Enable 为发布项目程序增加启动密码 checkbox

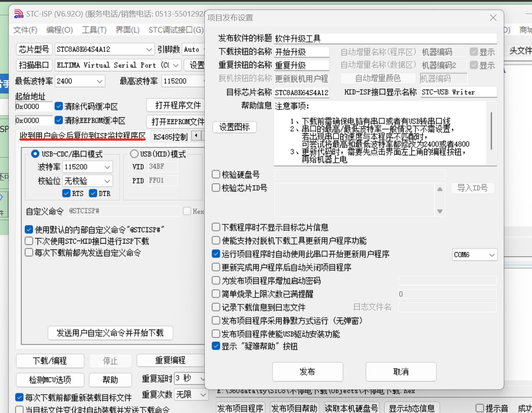click(x=216, y=280)
